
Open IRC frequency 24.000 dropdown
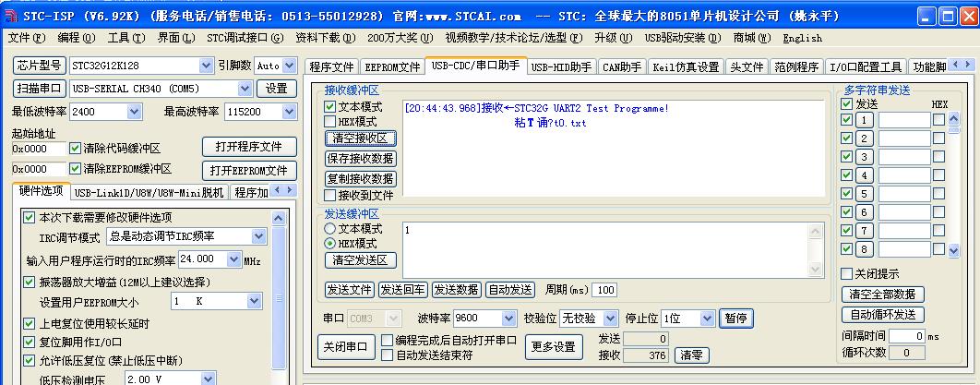point(233,259)
